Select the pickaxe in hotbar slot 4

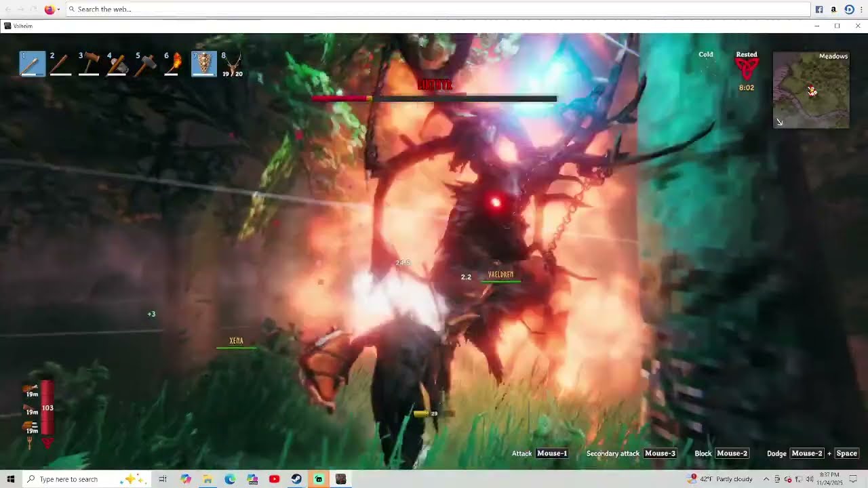click(117, 64)
